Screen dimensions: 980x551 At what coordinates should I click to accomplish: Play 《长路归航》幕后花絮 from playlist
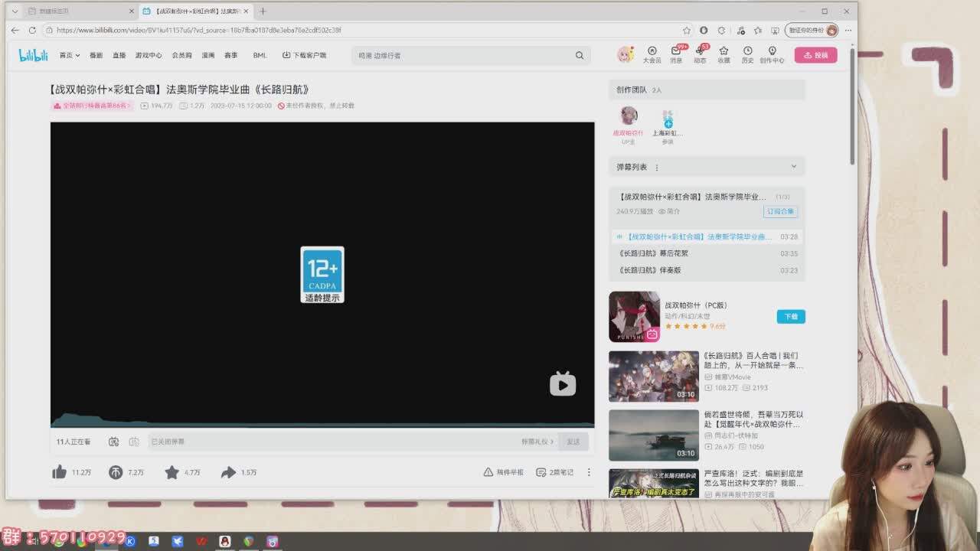pyautogui.click(x=707, y=253)
